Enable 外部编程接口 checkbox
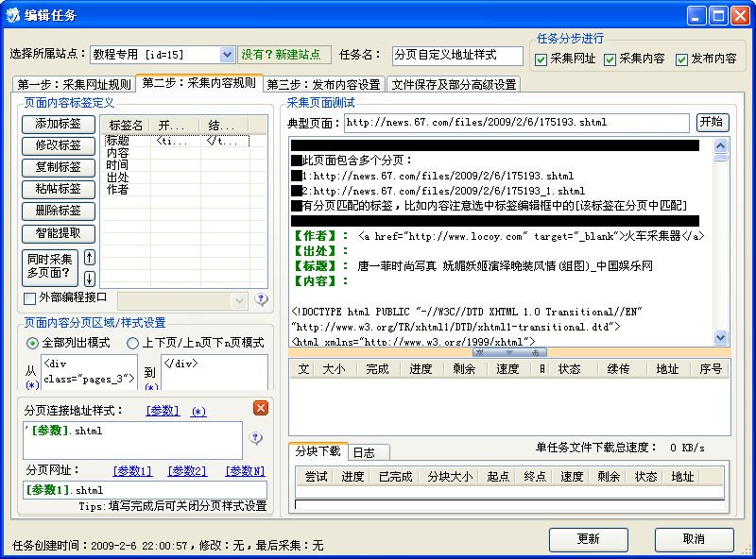 [x=29, y=298]
